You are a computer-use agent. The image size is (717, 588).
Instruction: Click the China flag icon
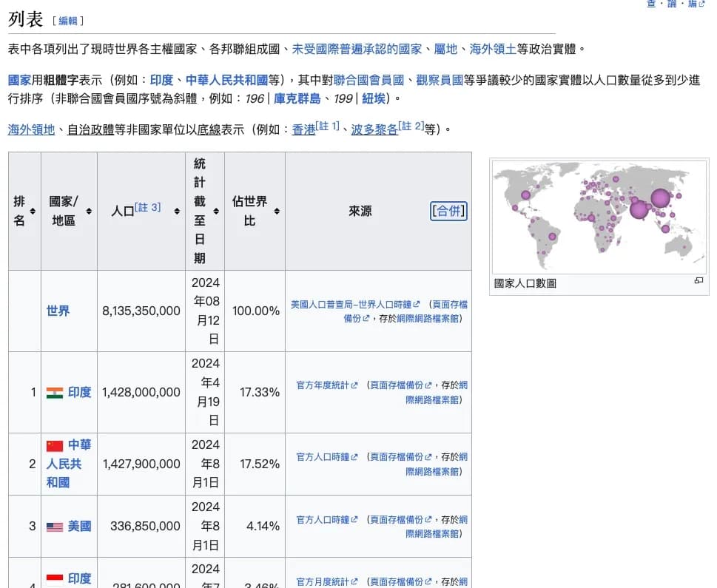55,445
